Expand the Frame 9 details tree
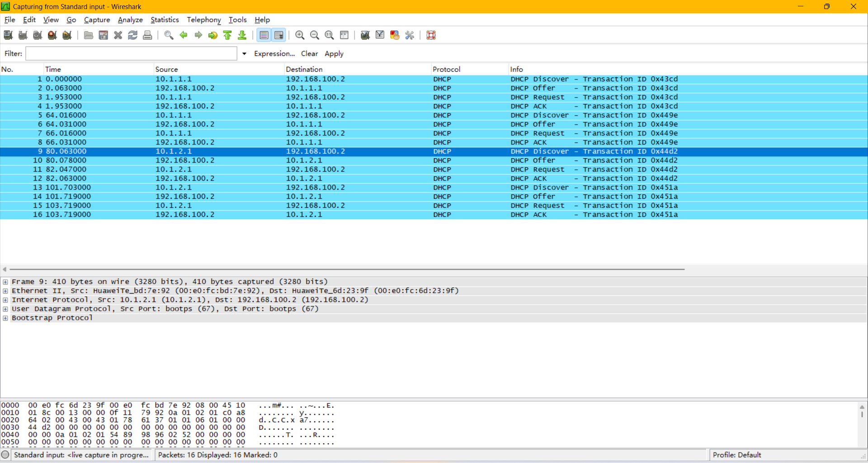 click(x=5, y=282)
